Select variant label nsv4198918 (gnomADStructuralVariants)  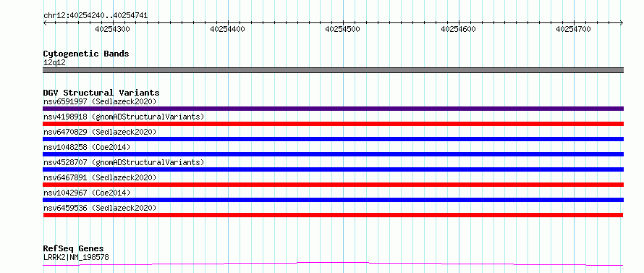(x=124, y=117)
